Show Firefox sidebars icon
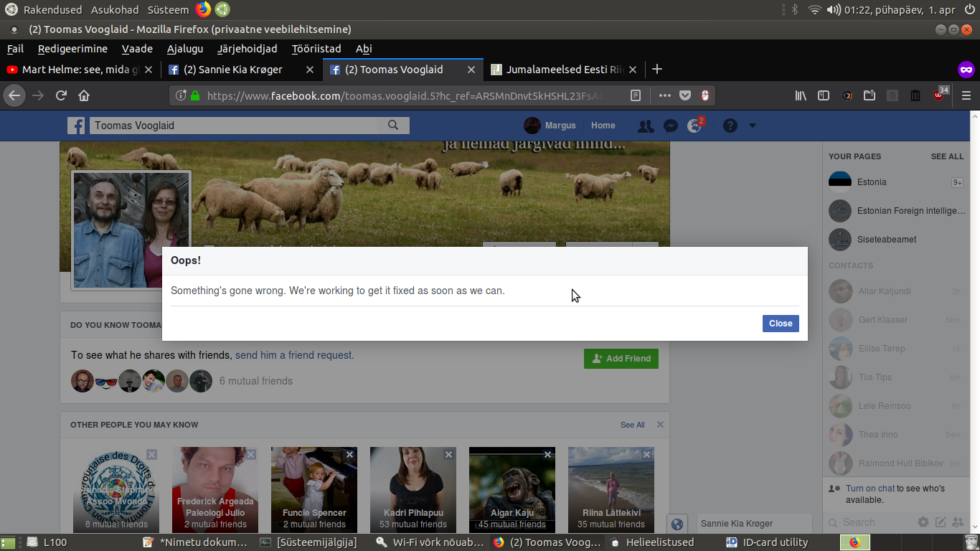 coord(824,95)
